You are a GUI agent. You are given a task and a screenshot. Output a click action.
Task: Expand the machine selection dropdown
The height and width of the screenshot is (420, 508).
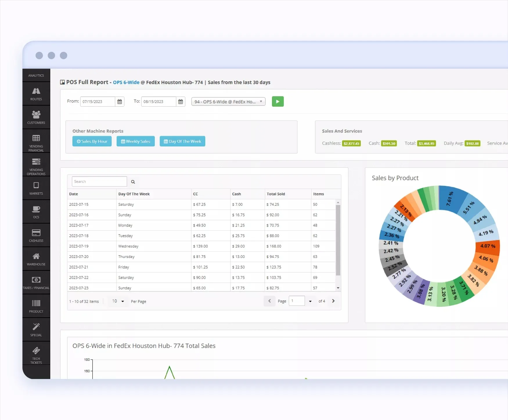tap(228, 102)
